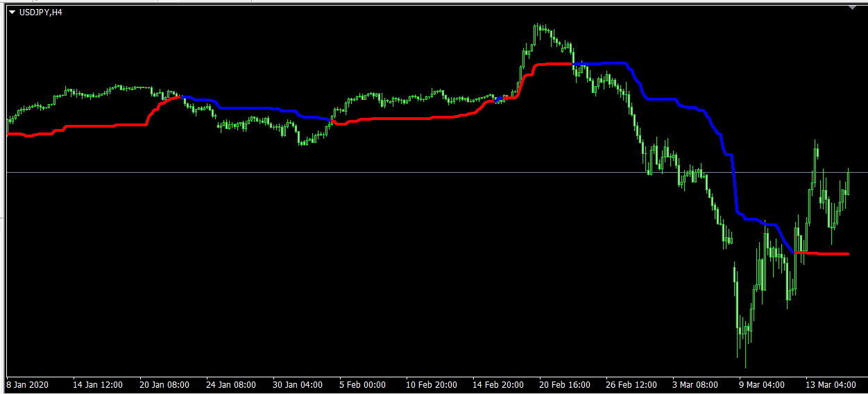
Task: Click the USDJPY,H4 chart title label
Action: (41, 12)
